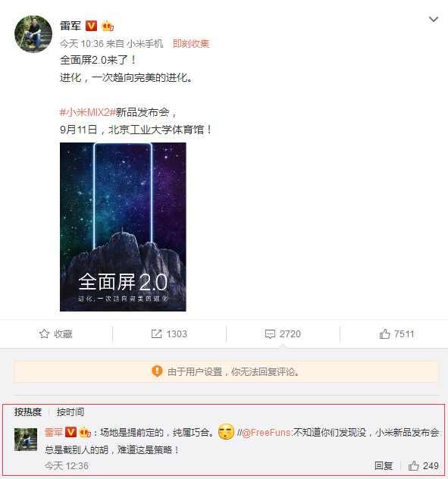Switch to 按时间 comment sorting
Screen dimensions: 448x479
point(70,412)
